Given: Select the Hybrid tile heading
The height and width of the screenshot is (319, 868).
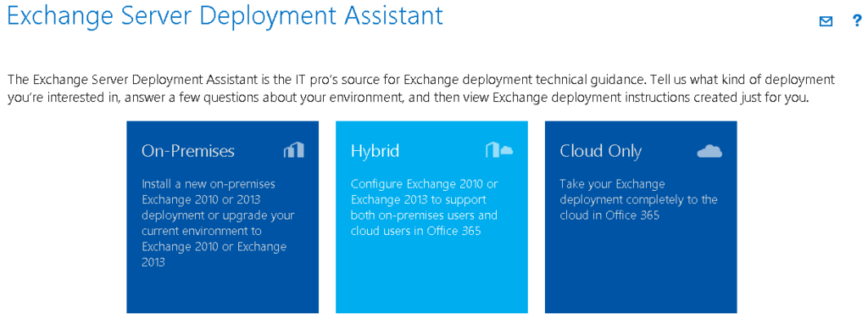Looking at the screenshot, I should click(x=375, y=151).
